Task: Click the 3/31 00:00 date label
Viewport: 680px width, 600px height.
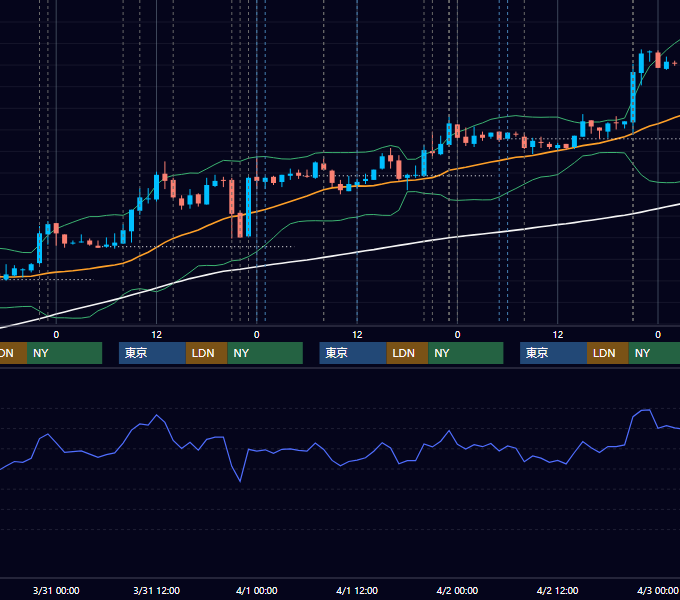Action: [56, 590]
